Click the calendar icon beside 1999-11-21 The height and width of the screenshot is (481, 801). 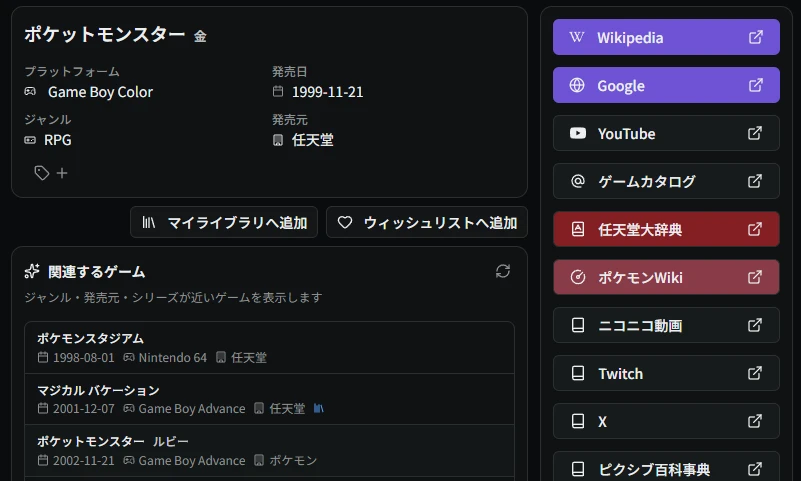[278, 91]
